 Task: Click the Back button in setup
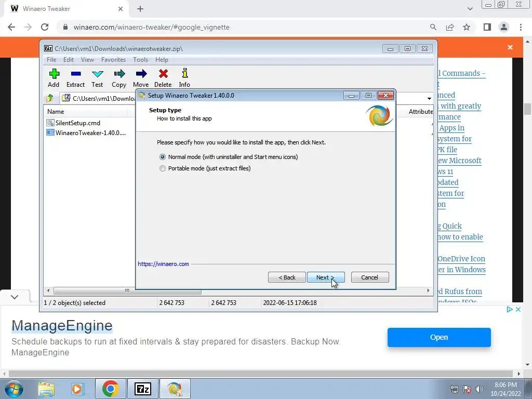coord(287,277)
